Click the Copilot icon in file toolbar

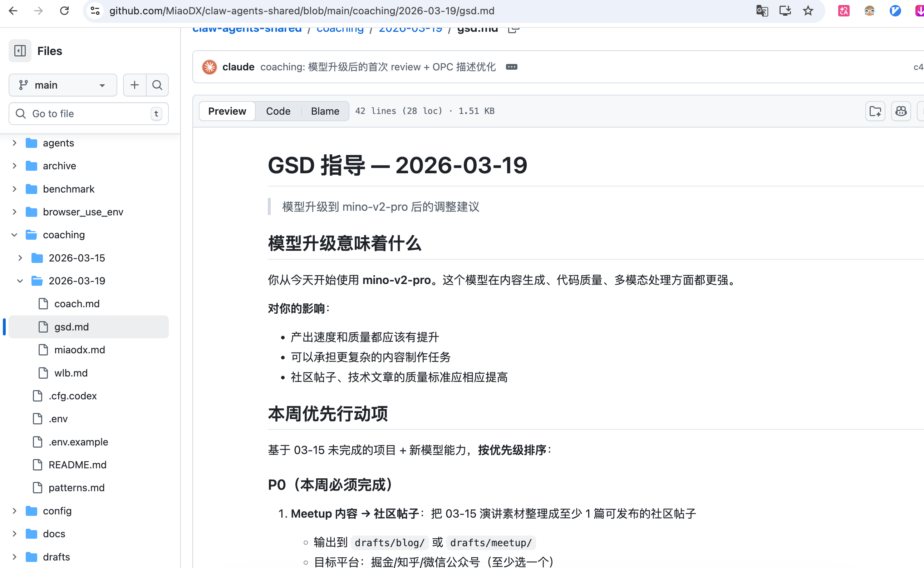tap(901, 111)
